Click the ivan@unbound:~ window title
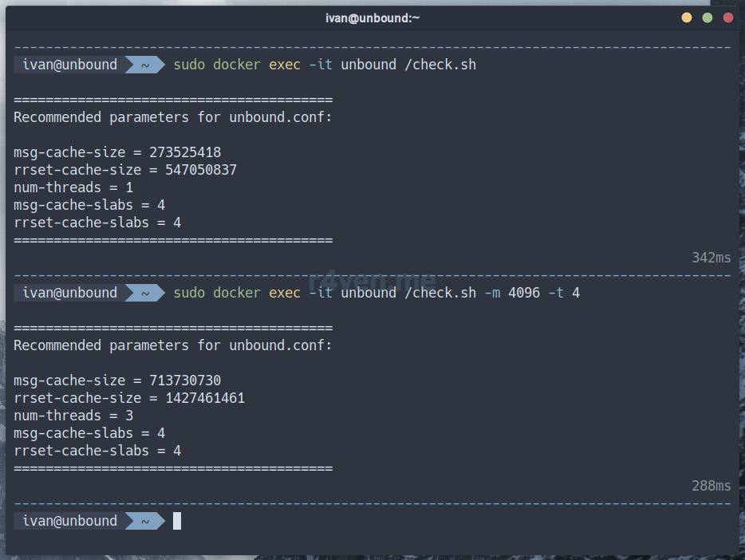This screenshot has width=745, height=560. pos(372,18)
